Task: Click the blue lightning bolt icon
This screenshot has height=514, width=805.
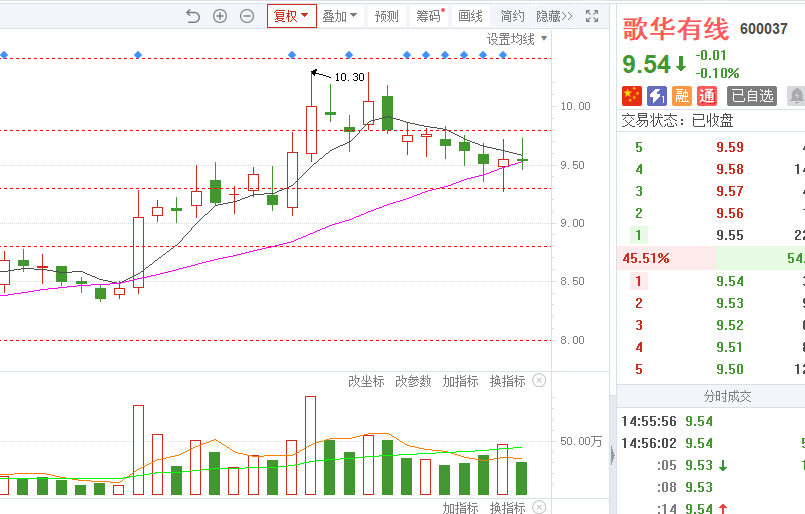Action: [x=657, y=96]
